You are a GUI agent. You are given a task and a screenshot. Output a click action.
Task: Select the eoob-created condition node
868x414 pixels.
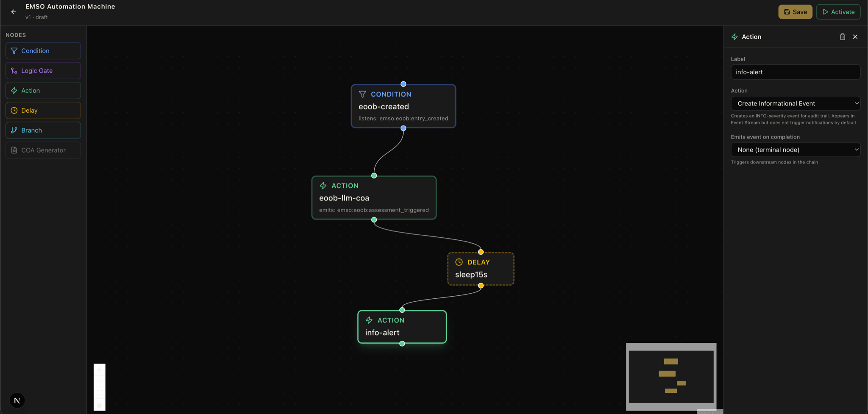point(403,106)
